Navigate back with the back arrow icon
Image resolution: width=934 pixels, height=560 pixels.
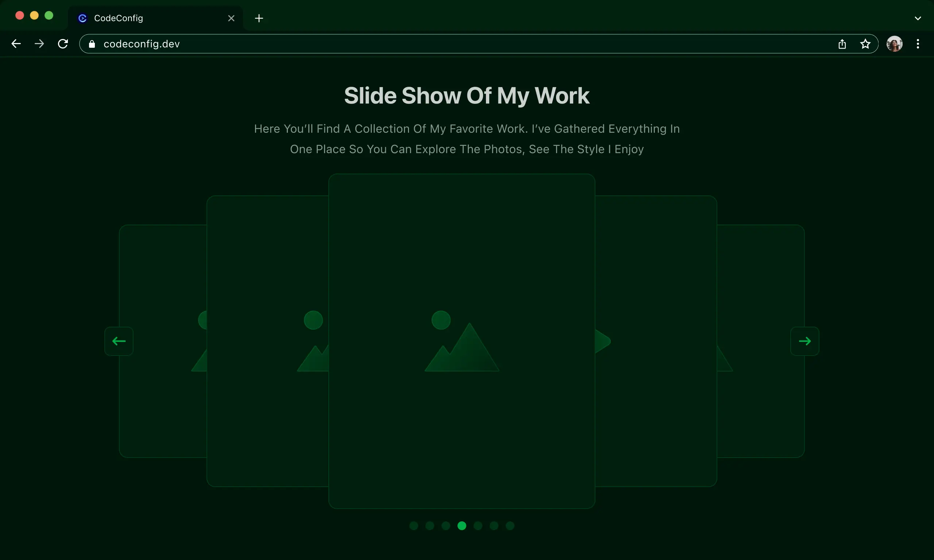click(x=16, y=43)
